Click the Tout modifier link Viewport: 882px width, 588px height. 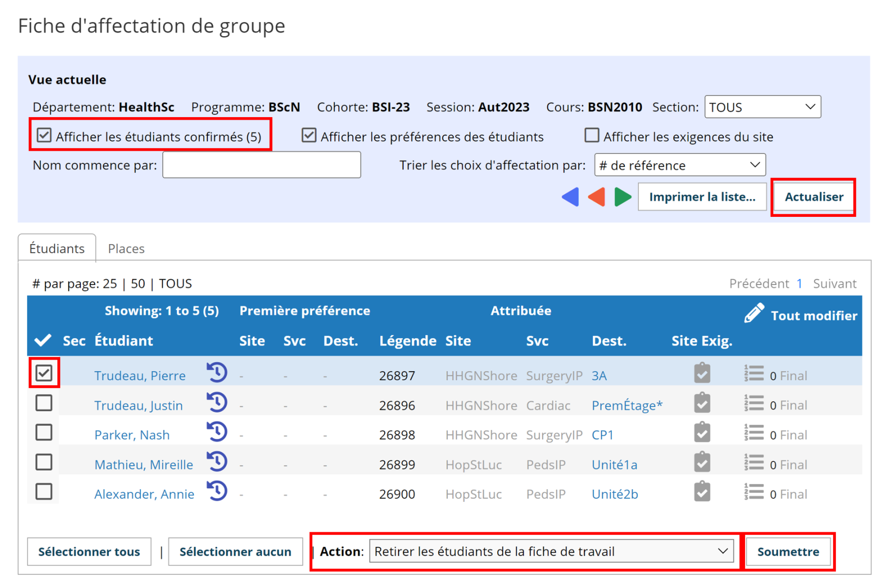814,316
